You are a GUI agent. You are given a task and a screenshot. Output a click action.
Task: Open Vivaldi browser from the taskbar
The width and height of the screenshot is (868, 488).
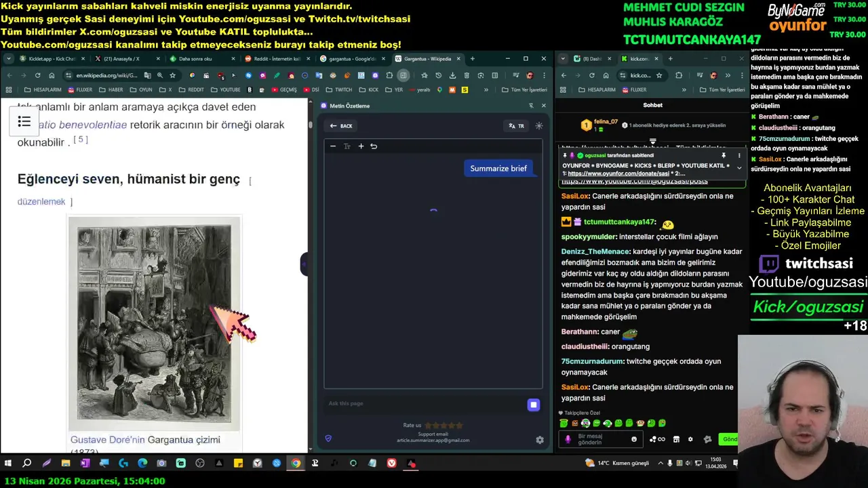pos(392,464)
